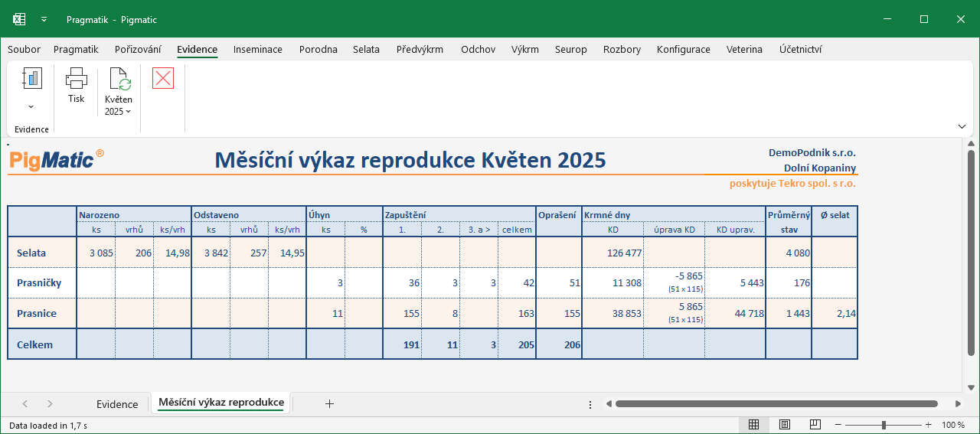The width and height of the screenshot is (980, 434).
Task: Click the sheet tab bar splitter dots
Action: point(590,404)
